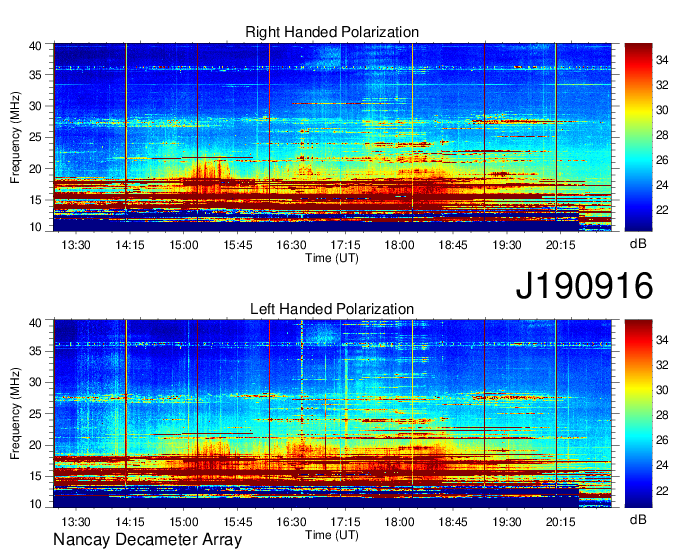Click 25 MHz tick on Right Handed frequency axis
Viewport: 680px width, 552px height.
[x=35, y=137]
